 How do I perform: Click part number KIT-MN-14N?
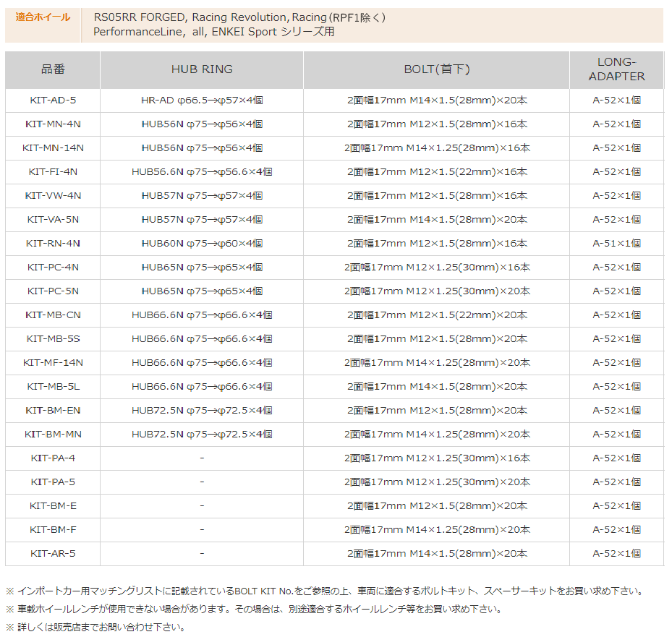[x=53, y=148]
